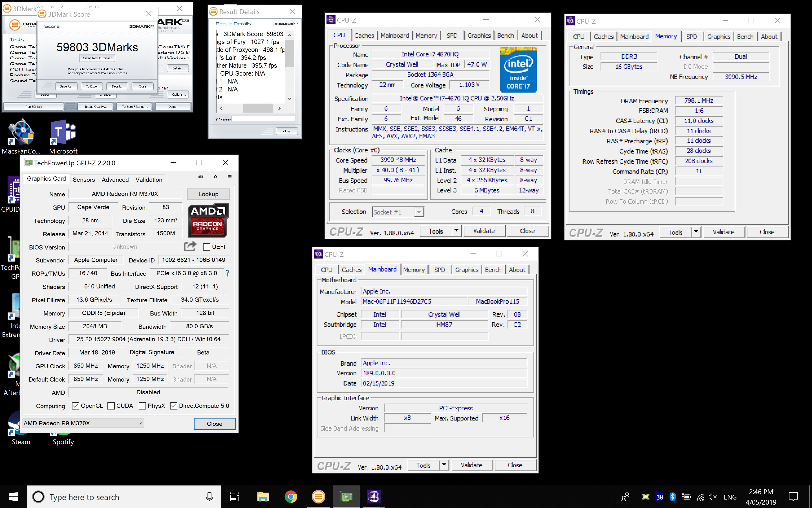Select Caches tab in CPU-Z CPU window
This screenshot has width=812, height=508.
pos(364,36)
